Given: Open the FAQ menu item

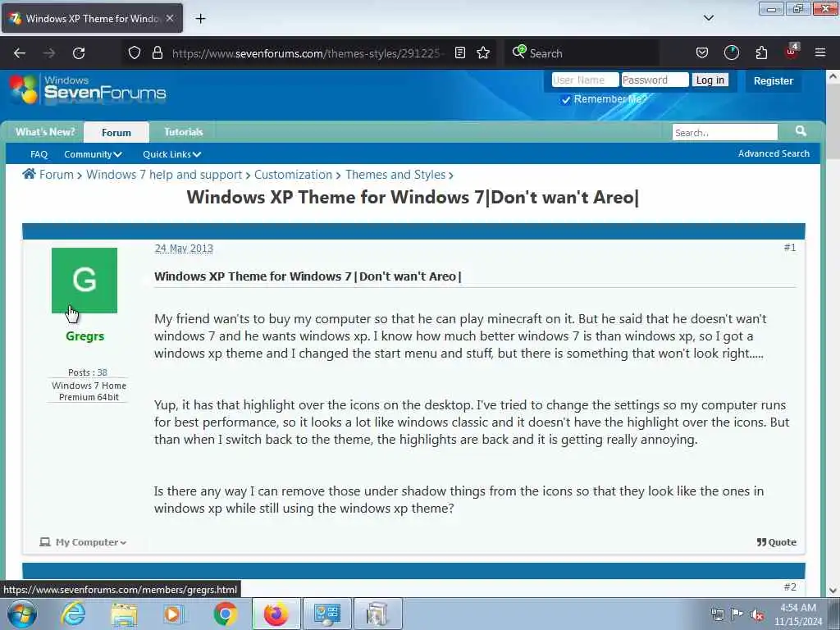Looking at the screenshot, I should 39,154.
